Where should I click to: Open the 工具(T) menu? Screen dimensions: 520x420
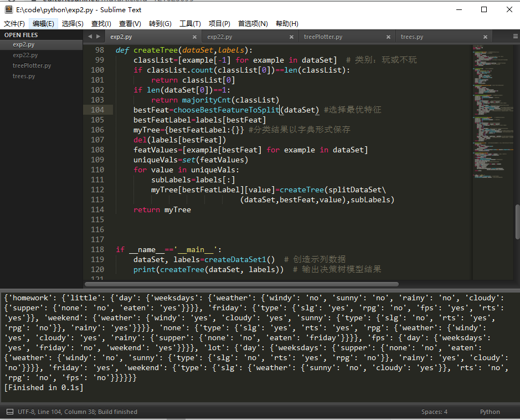pyautogui.click(x=191, y=24)
